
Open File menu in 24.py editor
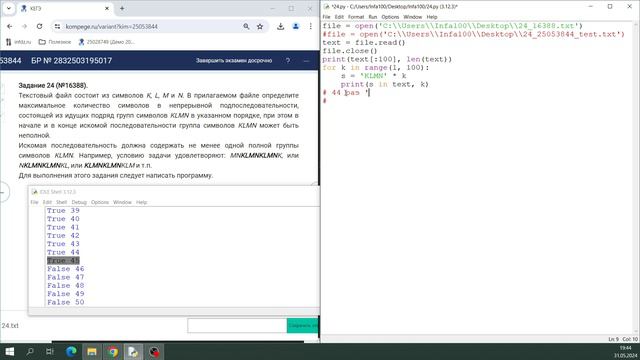click(x=327, y=17)
